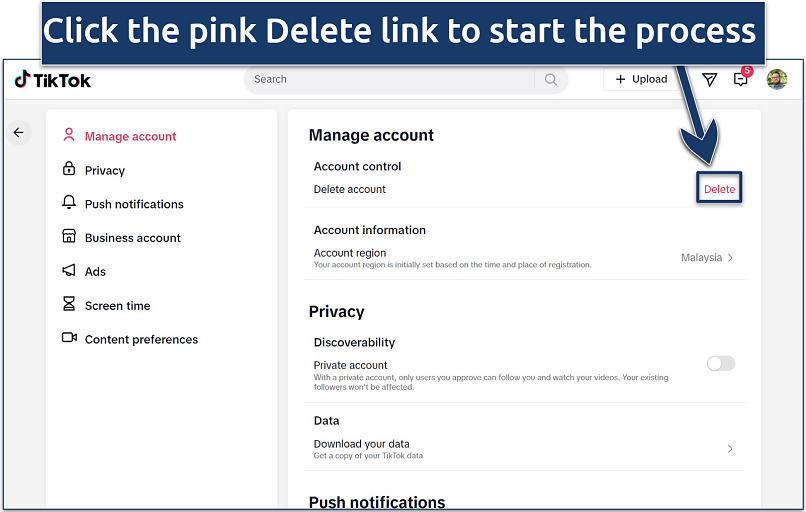The width and height of the screenshot is (806, 512).
Task: Select Push notifications in the sidebar
Action: coord(134,204)
